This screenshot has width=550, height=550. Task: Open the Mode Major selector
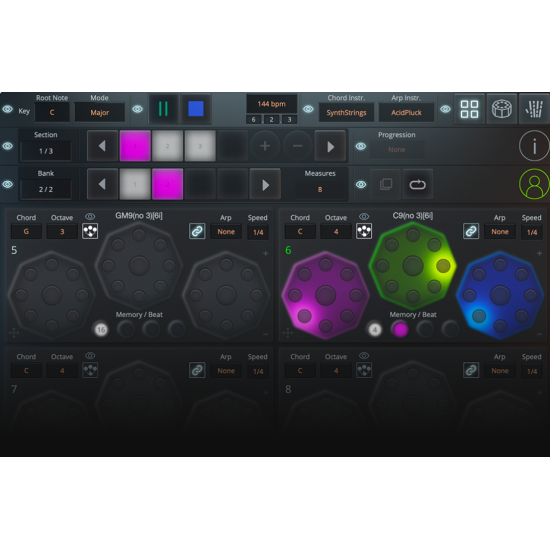pyautogui.click(x=100, y=113)
